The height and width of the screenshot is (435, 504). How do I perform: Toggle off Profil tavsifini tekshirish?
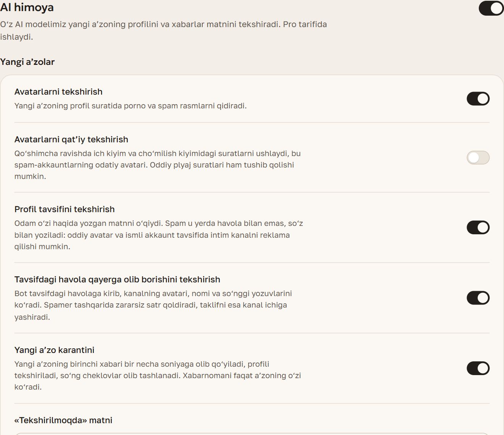click(x=478, y=227)
